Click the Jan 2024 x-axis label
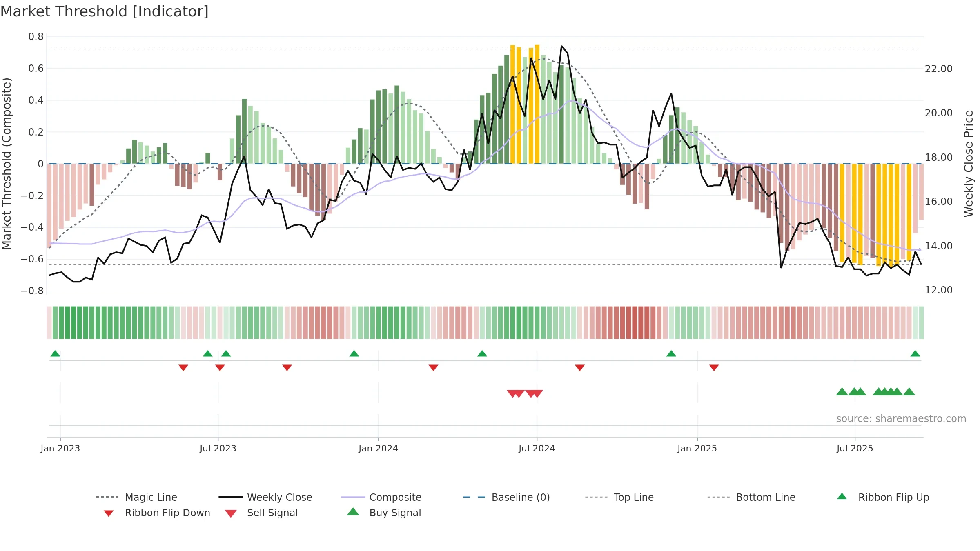The width and height of the screenshot is (980, 551). point(378,448)
